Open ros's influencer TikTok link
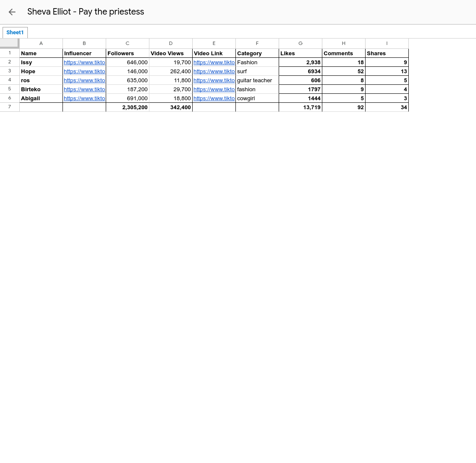This screenshot has width=476, height=463. [84, 81]
